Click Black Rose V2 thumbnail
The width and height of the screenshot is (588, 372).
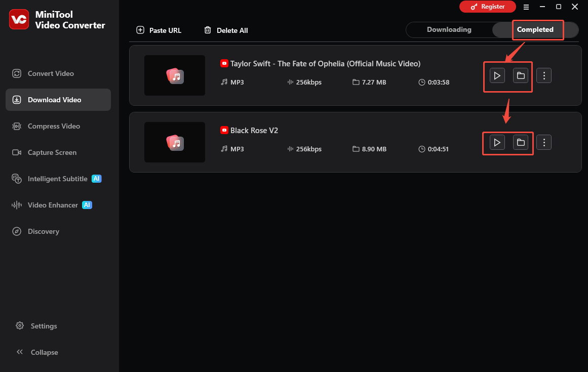point(175,142)
